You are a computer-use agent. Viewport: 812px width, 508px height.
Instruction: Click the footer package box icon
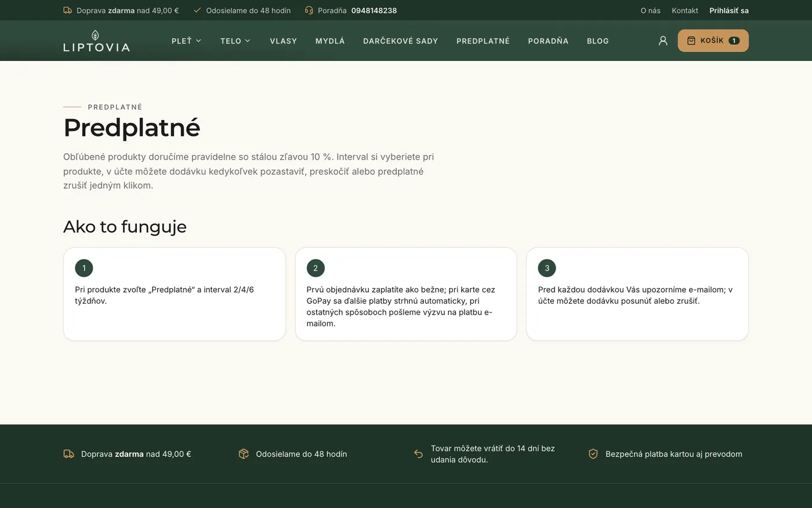pos(244,454)
